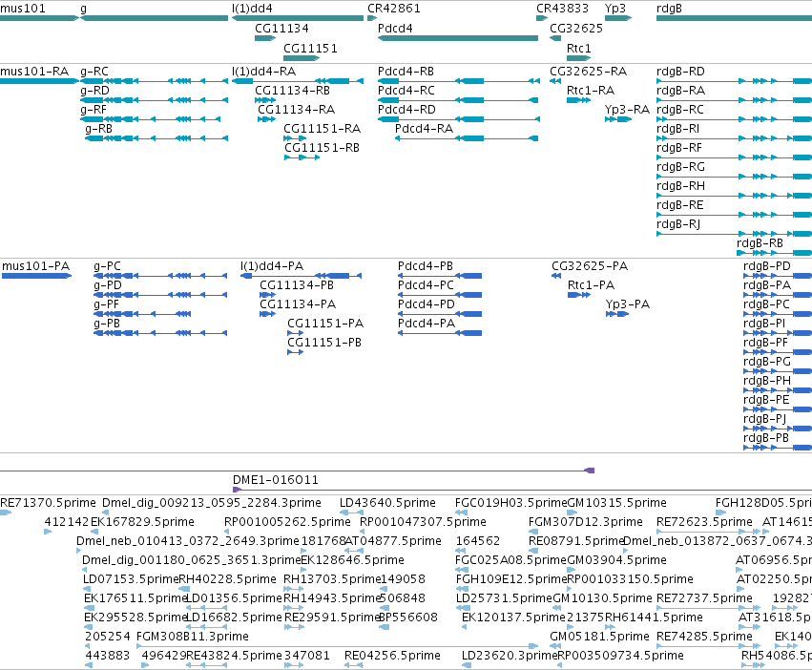Select the g-RF transcript label
Viewport: 812px width, 670px height.
(x=94, y=110)
